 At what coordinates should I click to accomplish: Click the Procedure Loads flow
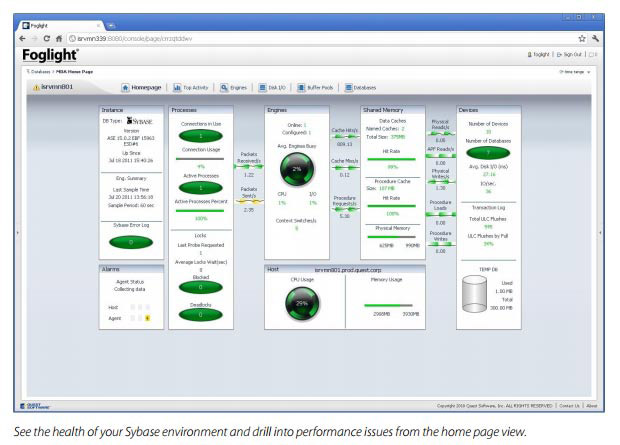[x=440, y=214]
